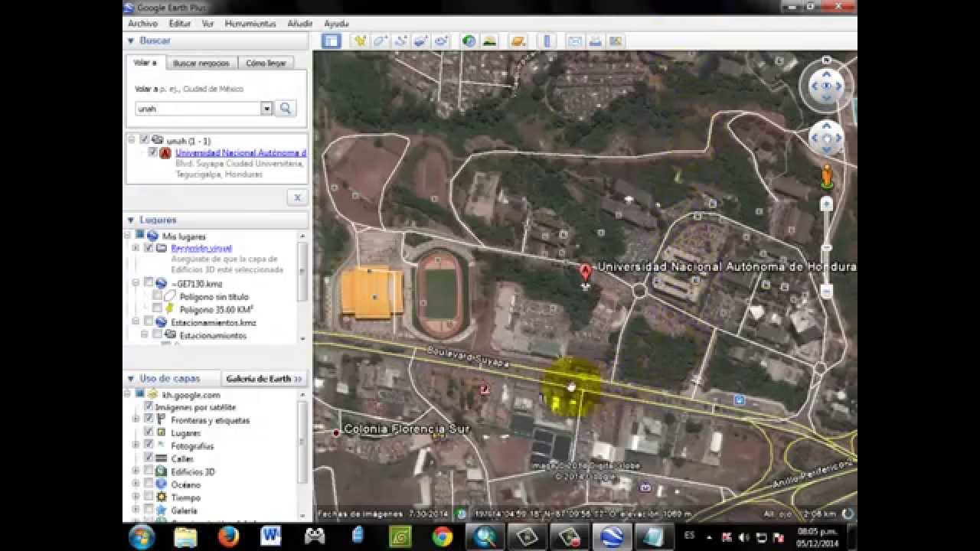Screen dimensions: 980x551
Task: Open the file explorer folder taskbar icon
Action: click(185, 536)
